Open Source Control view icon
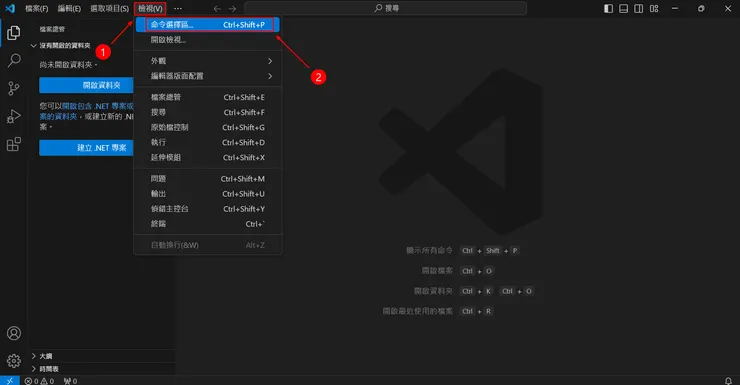The width and height of the screenshot is (740, 385). click(14, 88)
